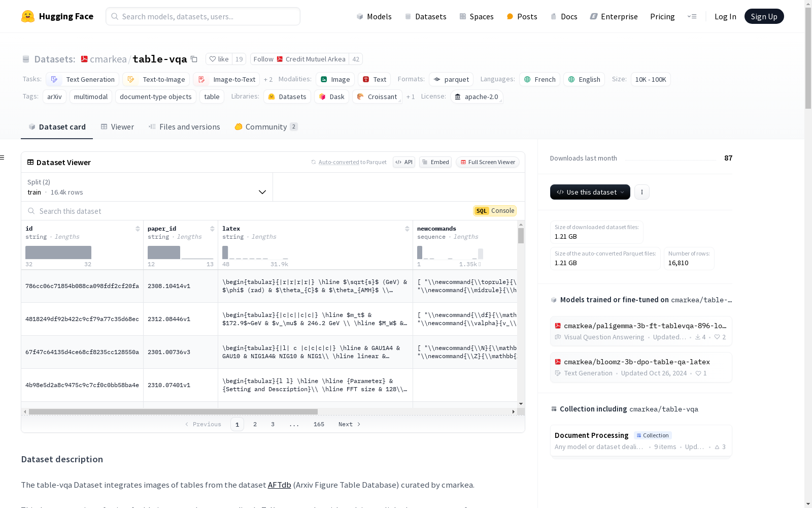812x508 pixels.
Task: Open the bloomz-3b-dpo-table-qa-latex model card
Action: point(641,367)
